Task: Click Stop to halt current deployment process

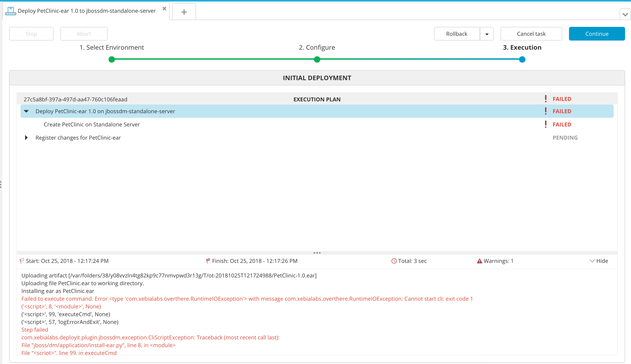Action: click(31, 33)
